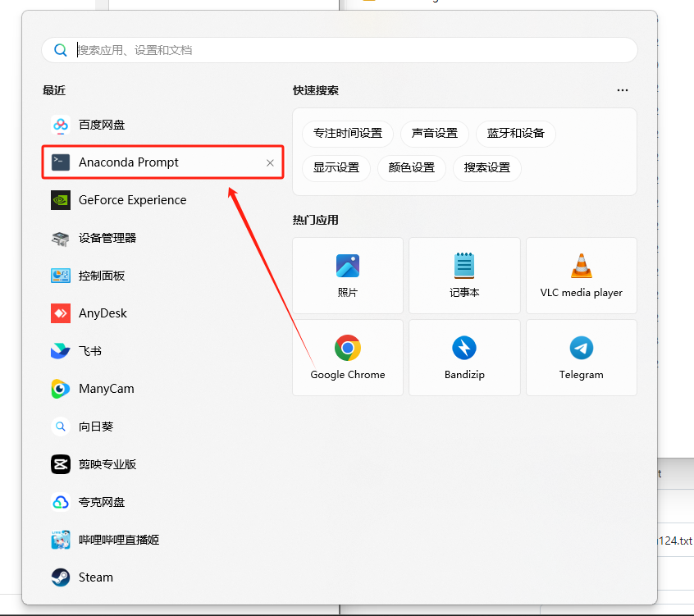The image size is (694, 616).
Task: Open 夸克网盘 cloud icon
Action: (x=61, y=502)
